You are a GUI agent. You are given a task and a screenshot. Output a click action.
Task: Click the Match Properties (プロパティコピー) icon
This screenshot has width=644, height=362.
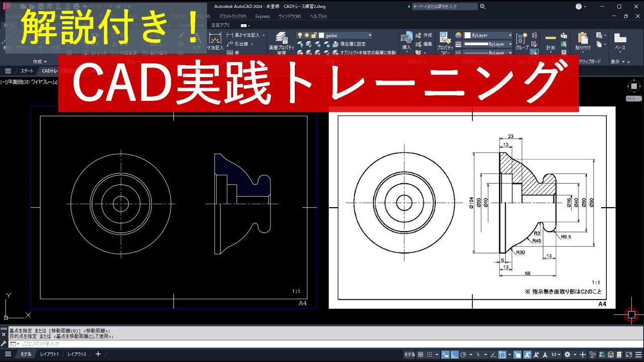[445, 43]
